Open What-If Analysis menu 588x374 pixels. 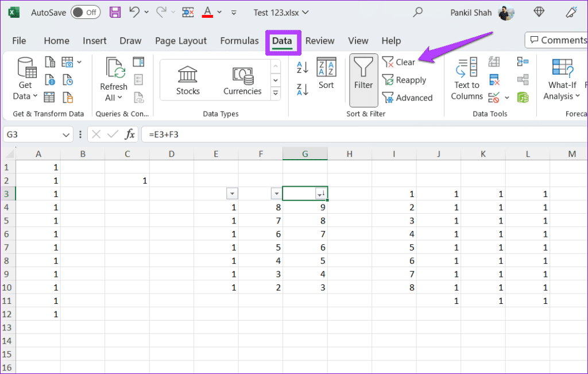pos(562,79)
